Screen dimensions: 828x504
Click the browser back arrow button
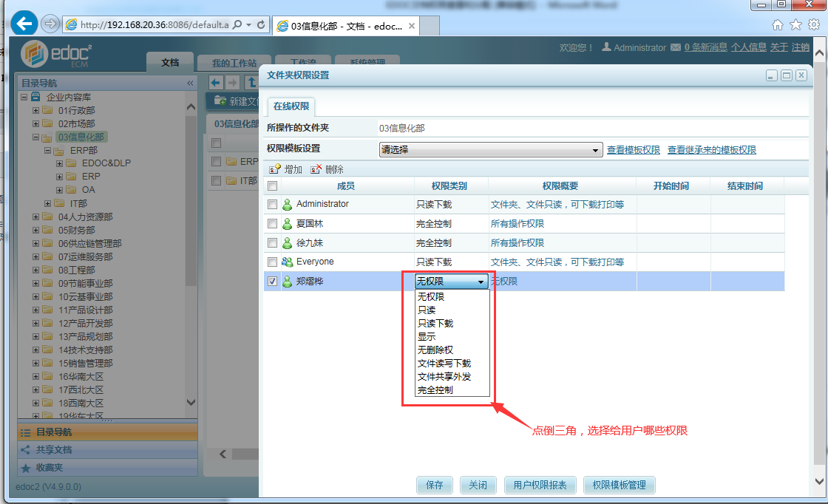(26, 24)
